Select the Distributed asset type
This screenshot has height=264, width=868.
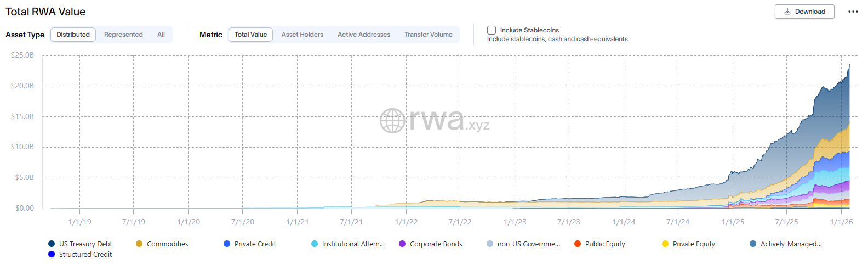point(73,35)
